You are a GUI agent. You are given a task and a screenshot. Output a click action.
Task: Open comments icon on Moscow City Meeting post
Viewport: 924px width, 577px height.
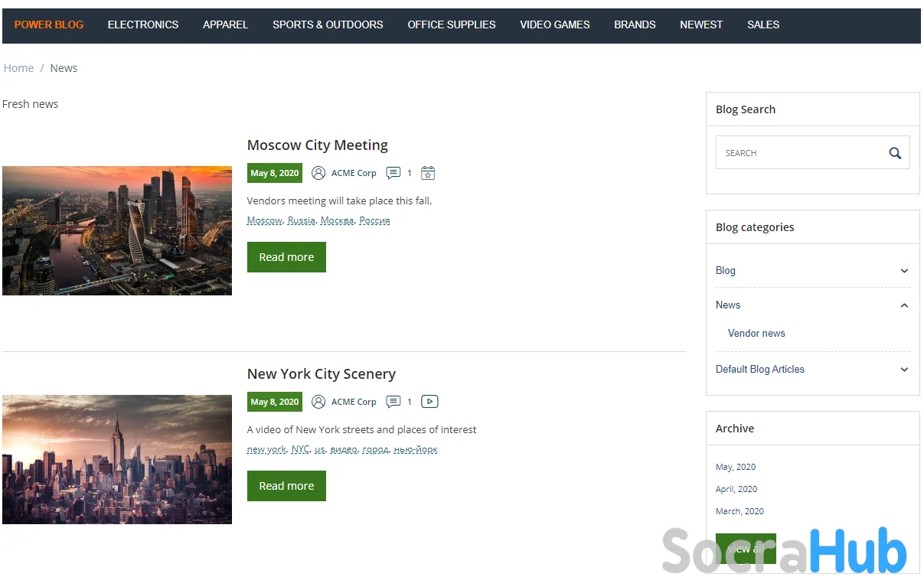coord(393,173)
